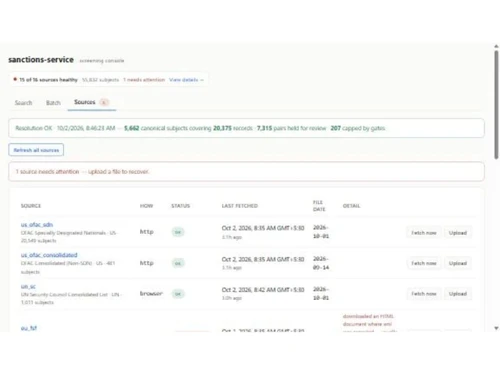This screenshot has height=375, width=500.
Task: Click the '7,315' pairs held count
Action: point(264,128)
